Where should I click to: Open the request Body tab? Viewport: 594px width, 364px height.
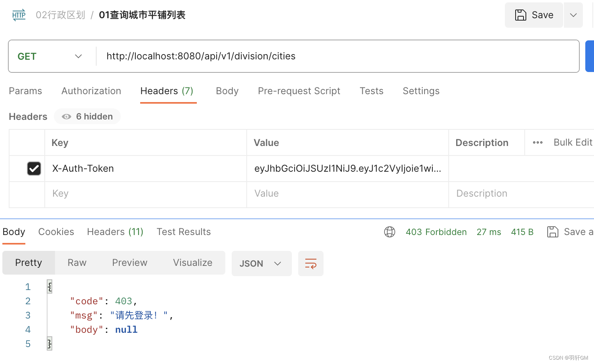tap(227, 91)
